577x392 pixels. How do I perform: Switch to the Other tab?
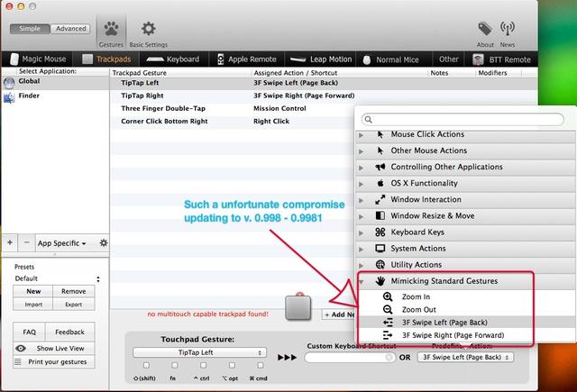(x=449, y=59)
